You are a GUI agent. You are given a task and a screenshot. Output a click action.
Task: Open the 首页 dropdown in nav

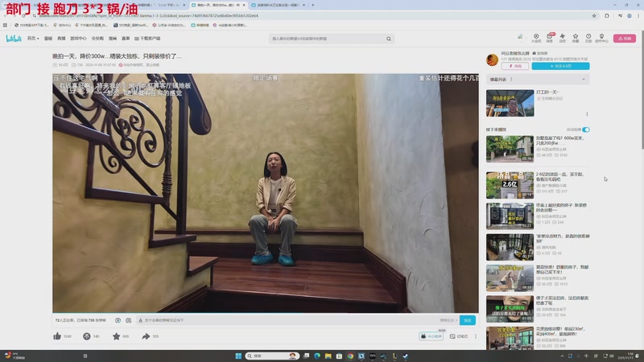click(33, 39)
